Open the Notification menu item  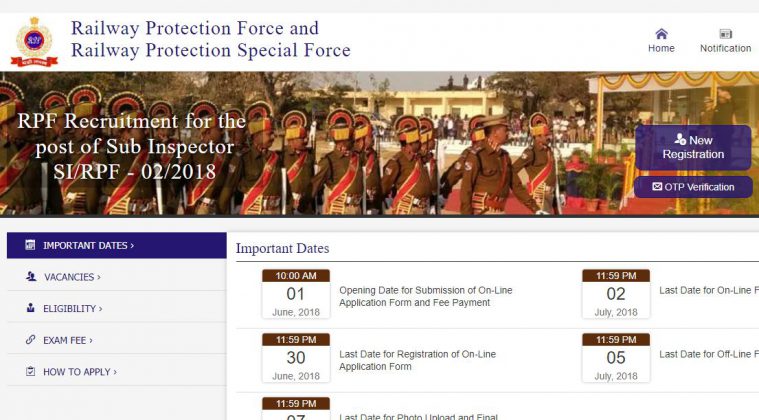725,41
